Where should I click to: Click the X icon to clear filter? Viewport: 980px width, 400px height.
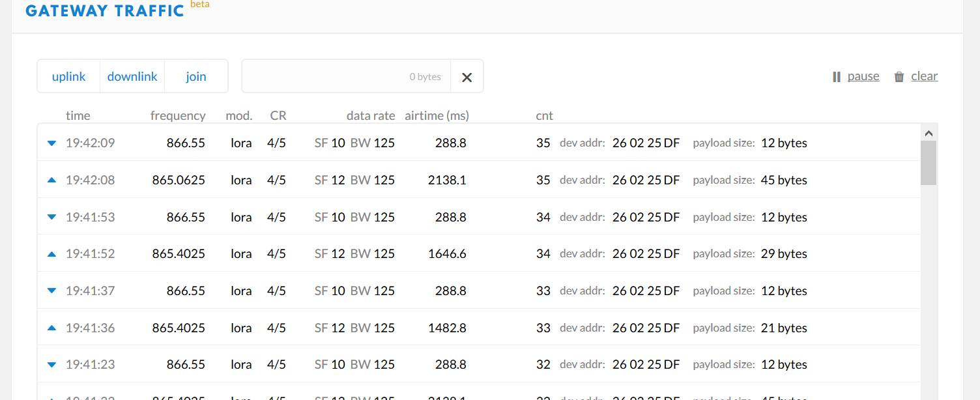(467, 77)
